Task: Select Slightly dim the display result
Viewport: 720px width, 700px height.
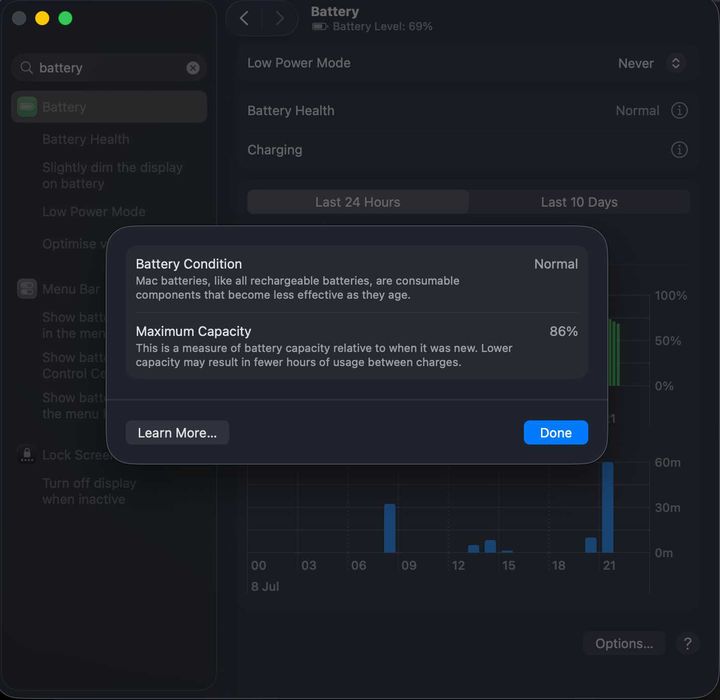Action: point(112,175)
